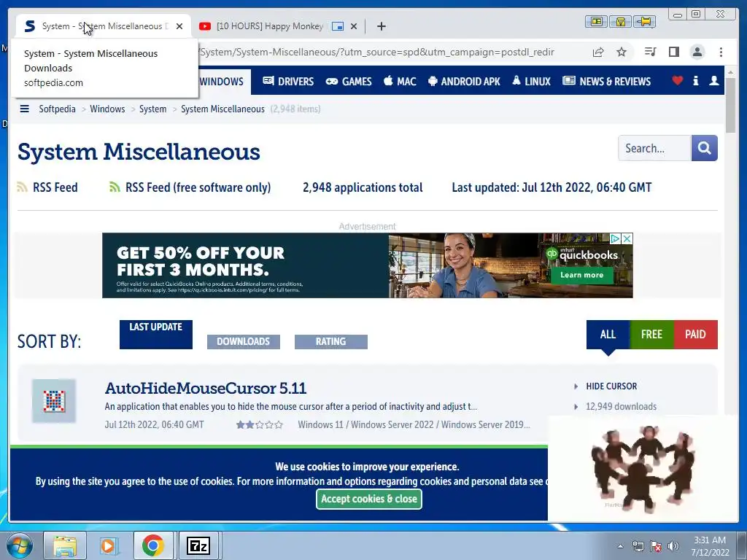Bookmark this page with the star icon

(x=622, y=52)
